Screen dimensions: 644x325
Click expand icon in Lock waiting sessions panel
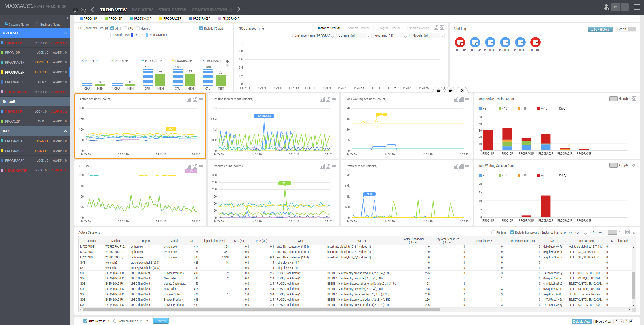[461, 100]
